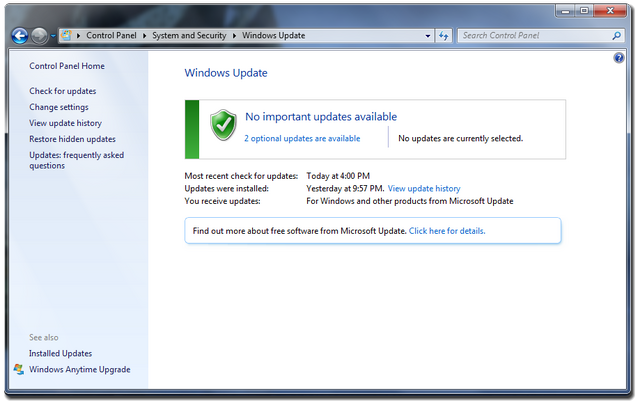
Task: Click the Windows Anytime Upgrade flag icon
Action: click(x=19, y=369)
